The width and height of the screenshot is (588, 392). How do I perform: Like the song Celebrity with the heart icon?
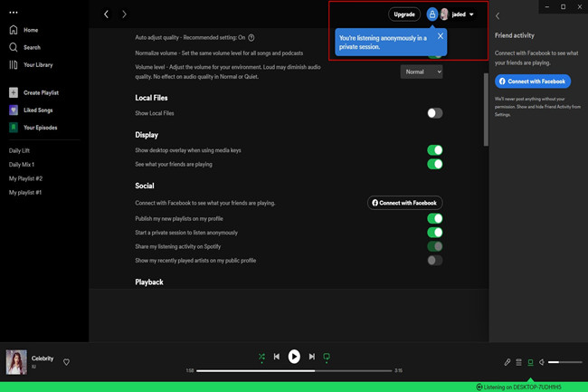(x=66, y=362)
